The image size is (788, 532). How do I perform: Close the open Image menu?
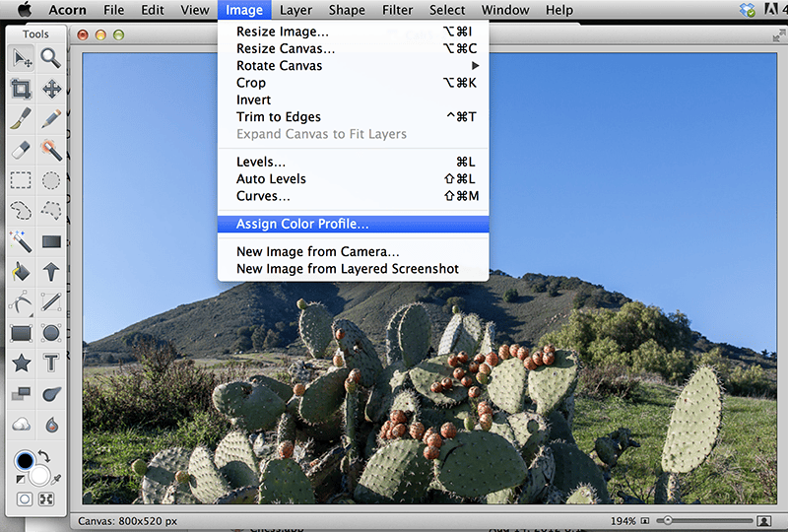[x=244, y=10]
